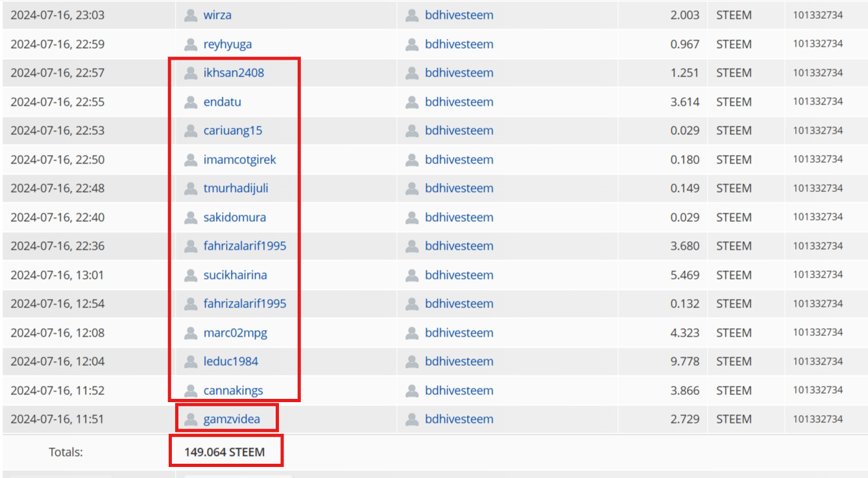This screenshot has width=868, height=478.
Task: Open the cannakings account link
Action: 234,390
